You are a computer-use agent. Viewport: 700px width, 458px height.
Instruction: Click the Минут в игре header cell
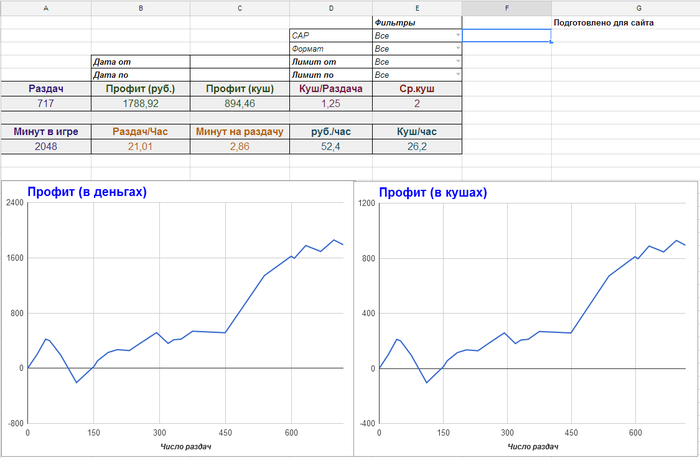46,131
